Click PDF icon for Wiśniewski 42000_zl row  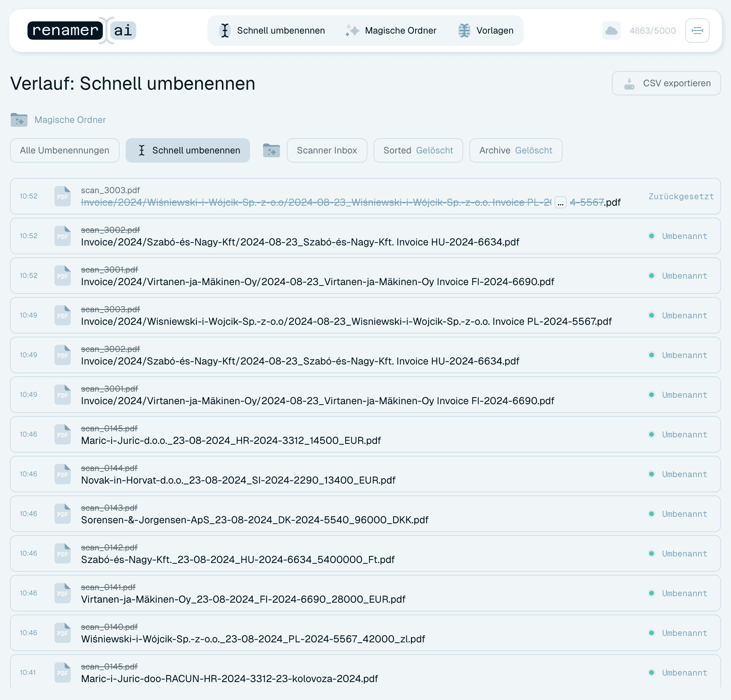pos(63,633)
